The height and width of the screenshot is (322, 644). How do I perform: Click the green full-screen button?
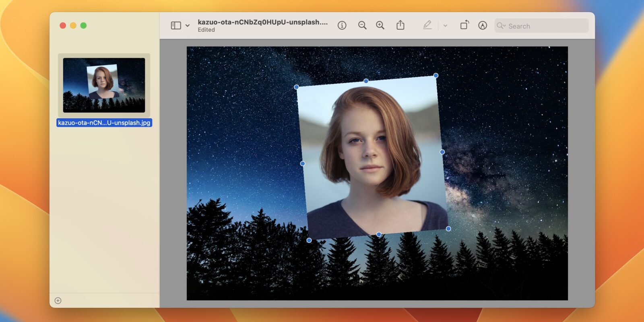83,25
